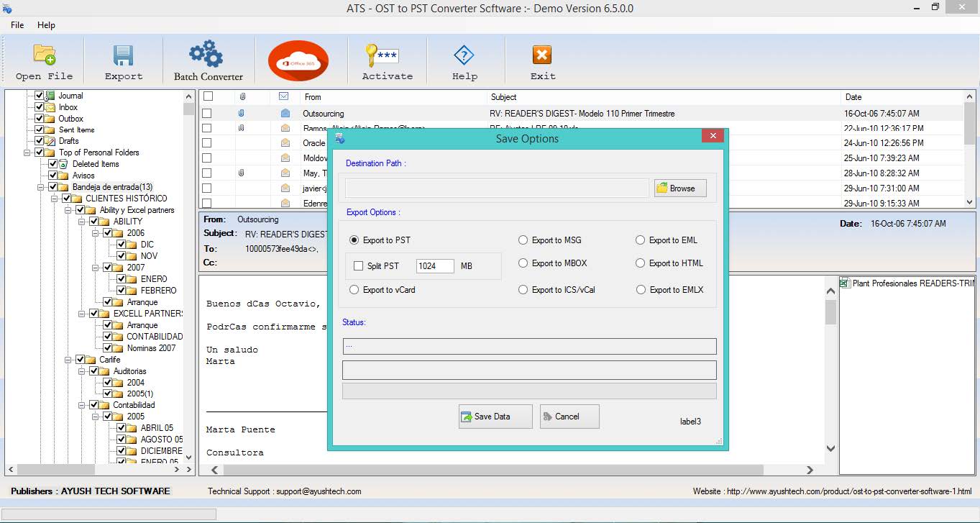Sort messages by the attachment paperclip column

click(242, 96)
